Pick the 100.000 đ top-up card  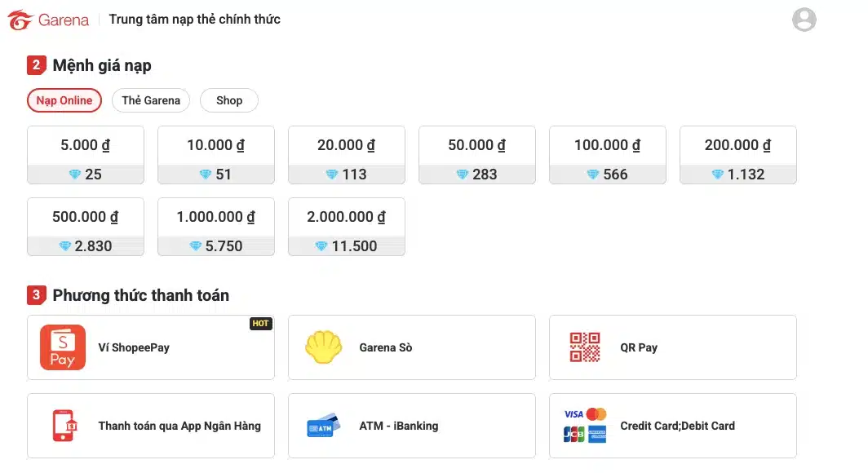pyautogui.click(x=608, y=155)
